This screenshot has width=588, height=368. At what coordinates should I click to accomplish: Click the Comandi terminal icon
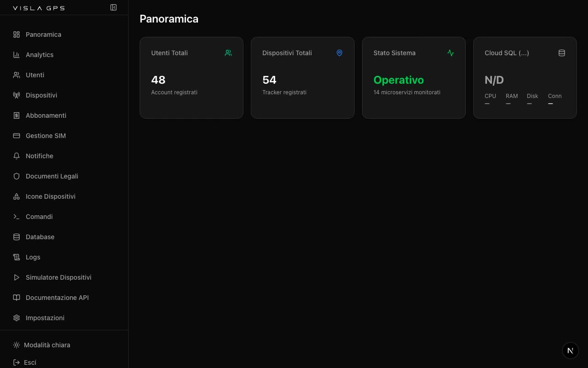(17, 217)
